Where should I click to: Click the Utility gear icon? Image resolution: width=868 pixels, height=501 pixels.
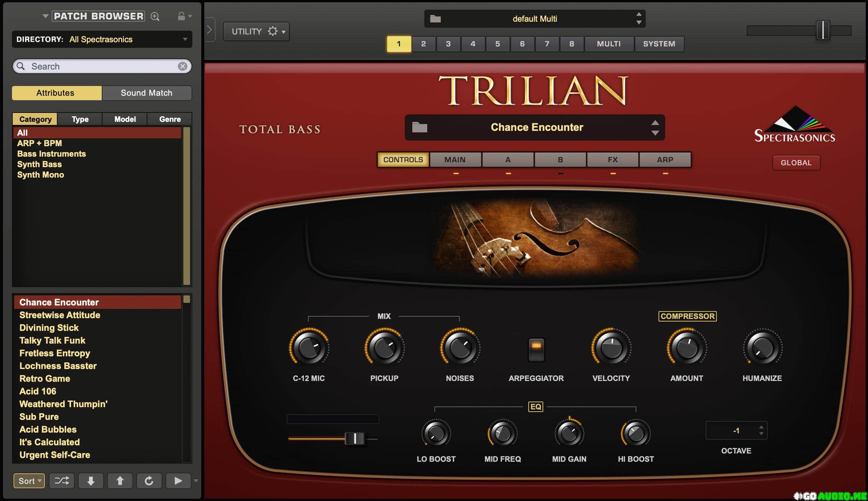click(x=273, y=31)
